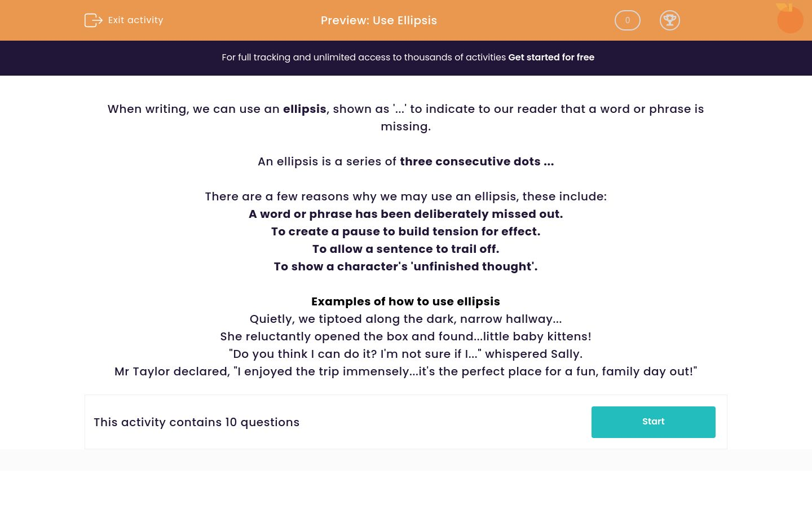
Task: Click the 'Quietly, we tiptoed' example sentence
Action: pos(405,319)
